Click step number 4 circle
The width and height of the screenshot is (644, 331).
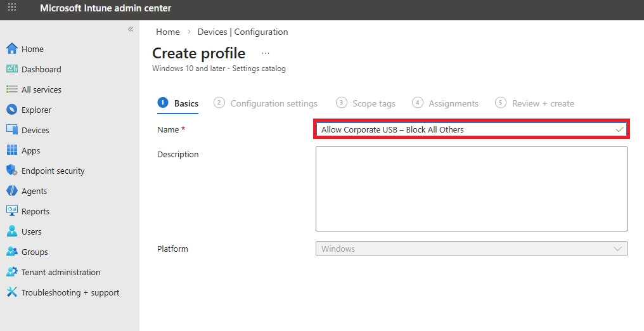[x=417, y=102]
